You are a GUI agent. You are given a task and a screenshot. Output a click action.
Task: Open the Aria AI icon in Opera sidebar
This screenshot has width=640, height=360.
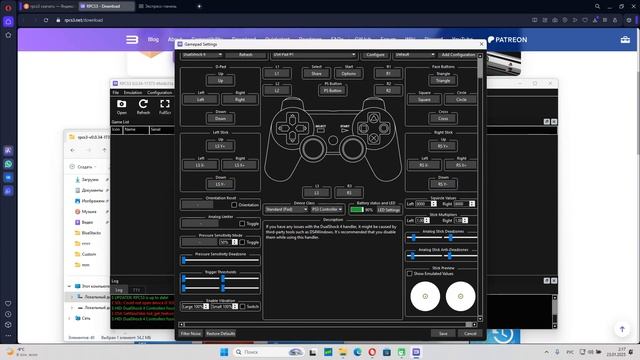[8, 151]
